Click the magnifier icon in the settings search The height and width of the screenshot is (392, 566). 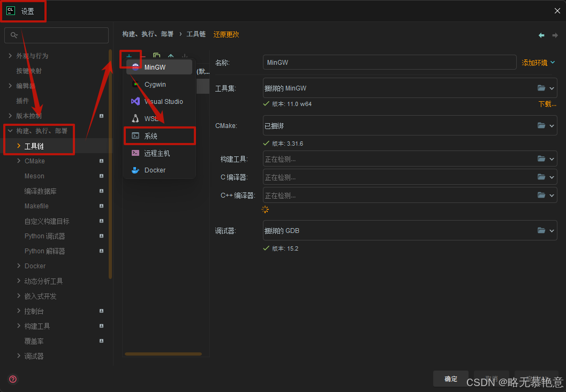(14, 35)
